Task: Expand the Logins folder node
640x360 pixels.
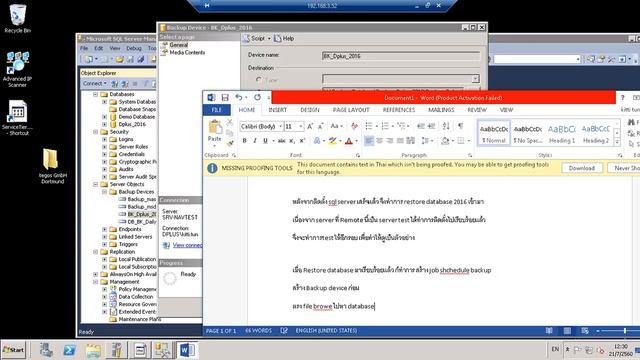Action: pyautogui.click(x=104, y=140)
